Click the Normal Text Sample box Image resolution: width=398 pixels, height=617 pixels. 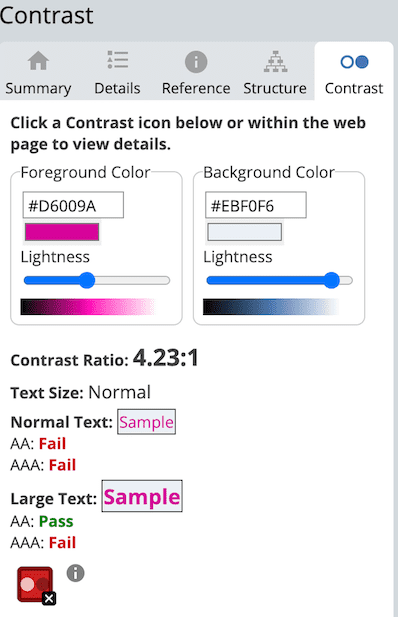coord(146,422)
